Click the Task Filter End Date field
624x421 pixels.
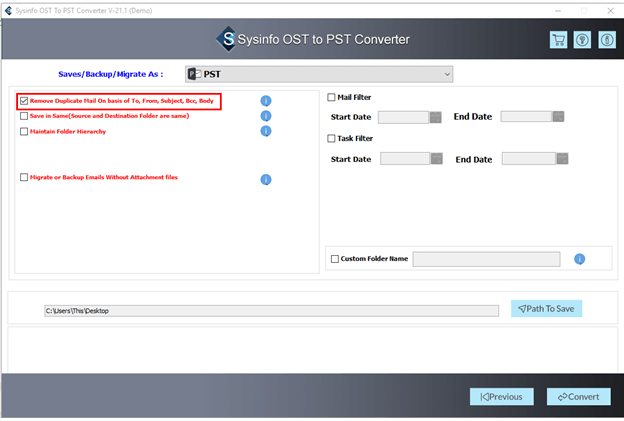[529, 158]
